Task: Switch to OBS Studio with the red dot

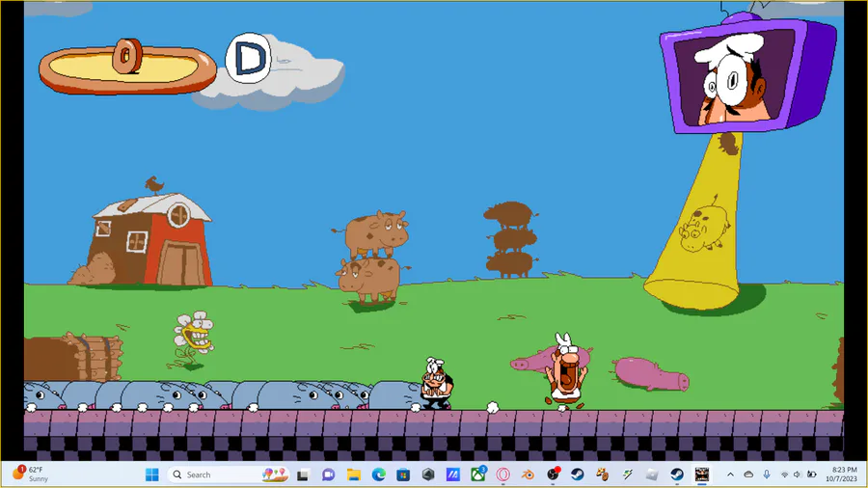Action: click(x=553, y=474)
